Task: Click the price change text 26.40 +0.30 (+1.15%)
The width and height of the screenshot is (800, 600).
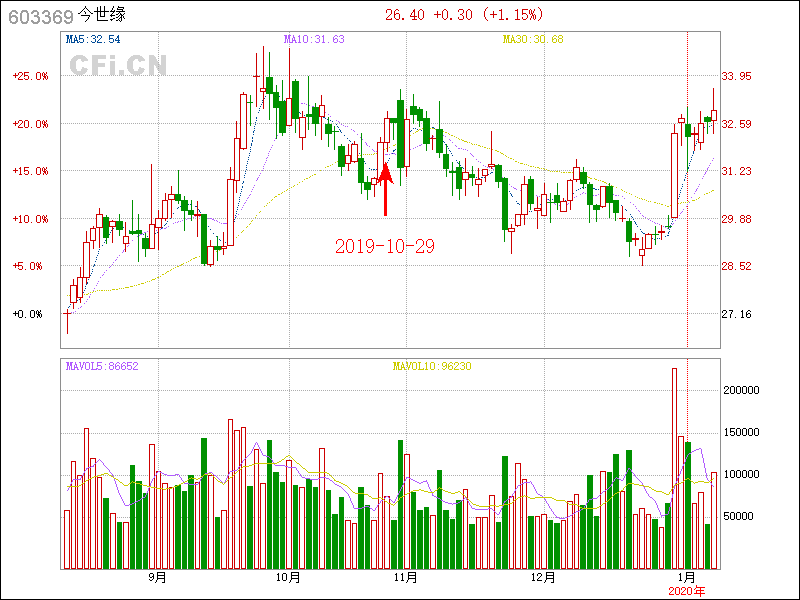Action: point(464,15)
